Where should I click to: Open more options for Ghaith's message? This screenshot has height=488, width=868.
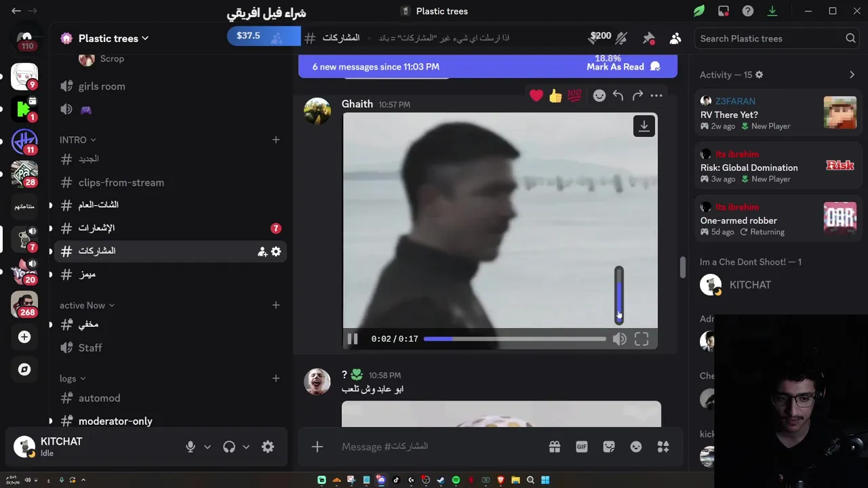point(656,96)
